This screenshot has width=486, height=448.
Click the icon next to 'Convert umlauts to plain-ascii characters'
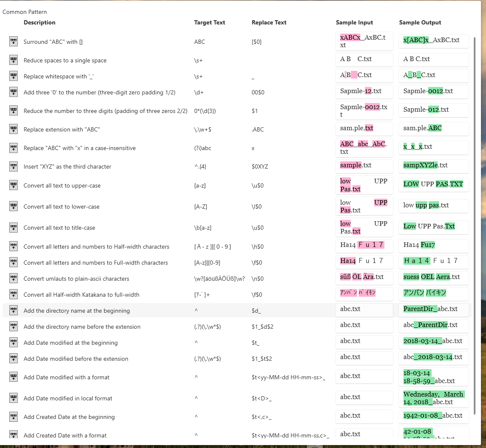pyautogui.click(x=13, y=279)
